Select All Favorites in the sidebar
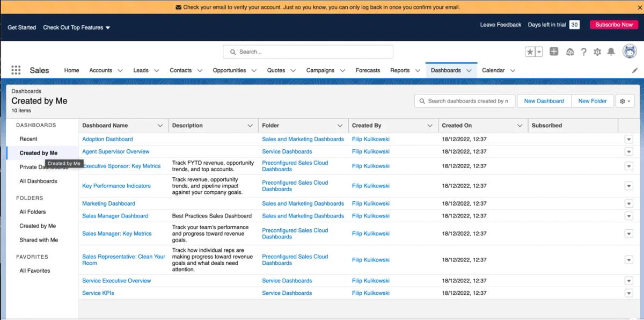Screen dimensions: 644x320 (x=35, y=271)
